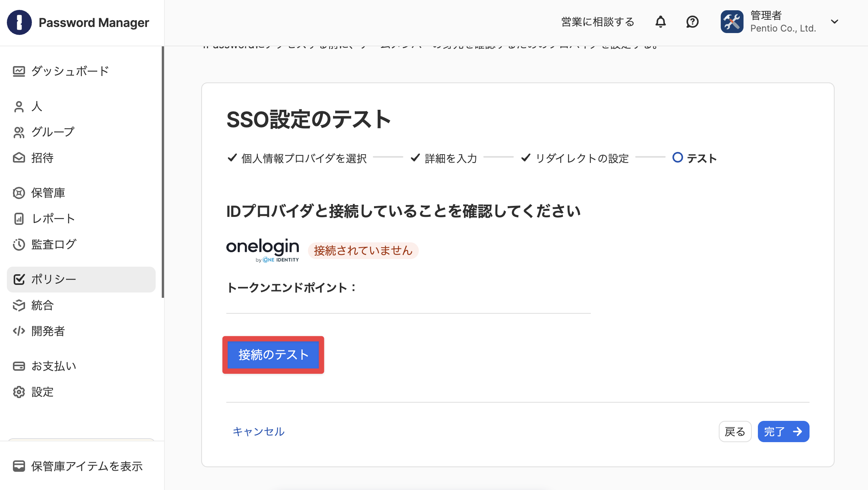
Task: Click the 完了 button
Action: coord(783,432)
